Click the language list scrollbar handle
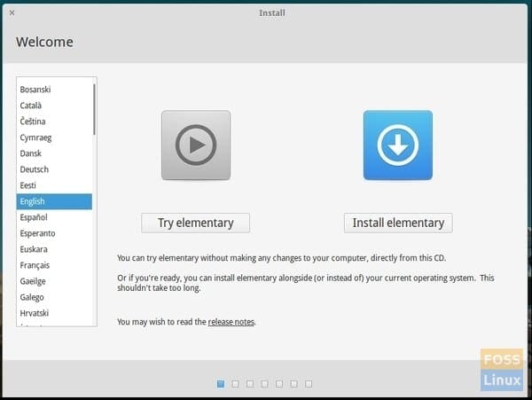Image resolution: width=532 pixels, height=400 pixels. coord(94,109)
